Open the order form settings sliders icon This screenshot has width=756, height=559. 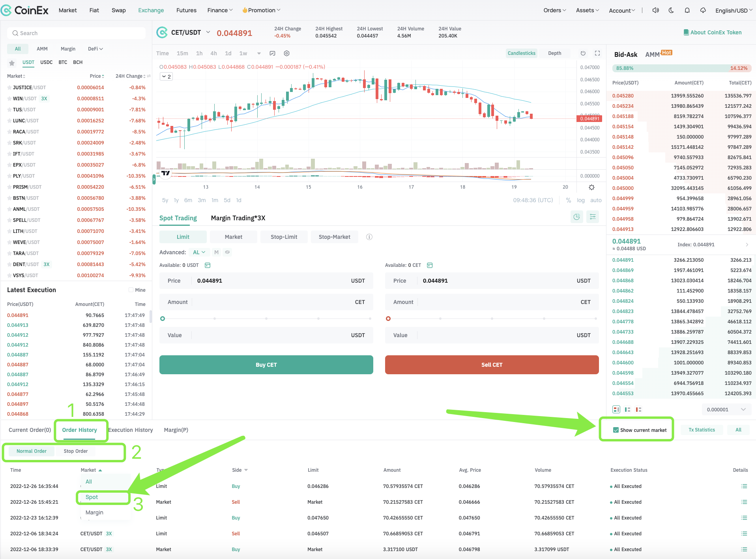pos(593,217)
